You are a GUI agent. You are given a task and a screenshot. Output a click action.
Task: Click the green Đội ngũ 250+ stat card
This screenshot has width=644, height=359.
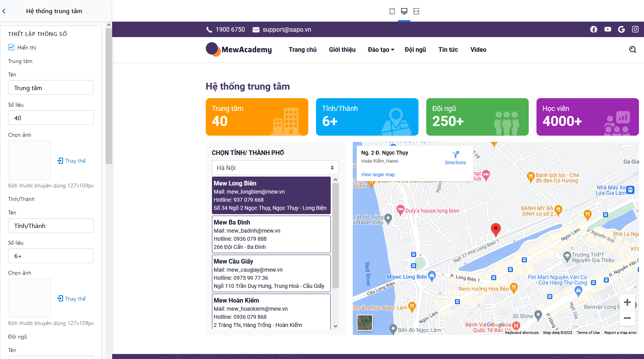click(477, 117)
